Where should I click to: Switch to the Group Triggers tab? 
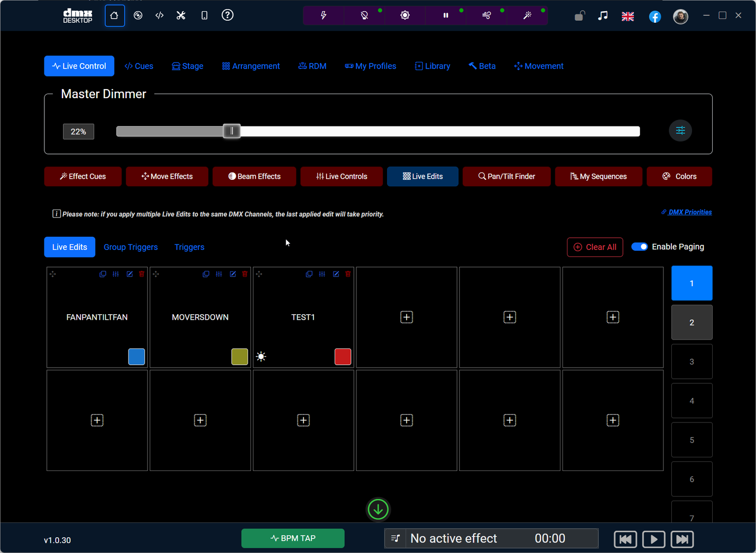tap(131, 247)
